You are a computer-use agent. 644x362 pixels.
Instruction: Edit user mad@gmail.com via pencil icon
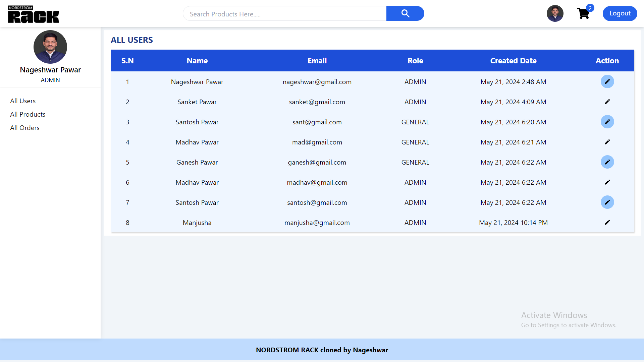coord(607,142)
